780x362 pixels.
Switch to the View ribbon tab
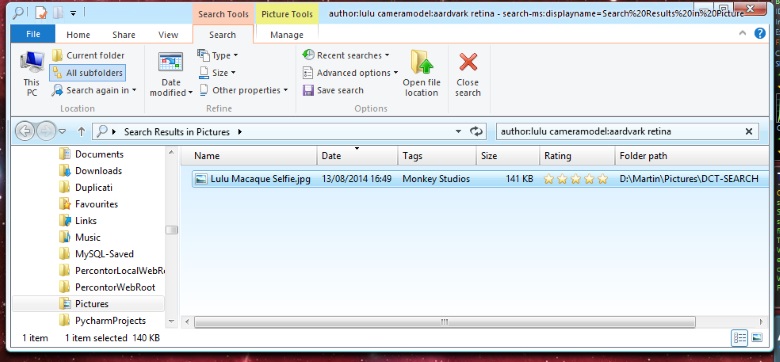pyautogui.click(x=168, y=34)
